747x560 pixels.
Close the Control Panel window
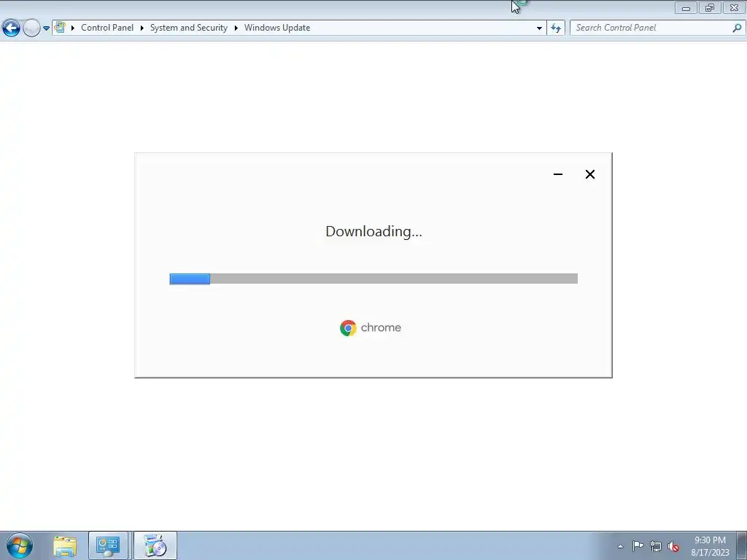(734, 7)
